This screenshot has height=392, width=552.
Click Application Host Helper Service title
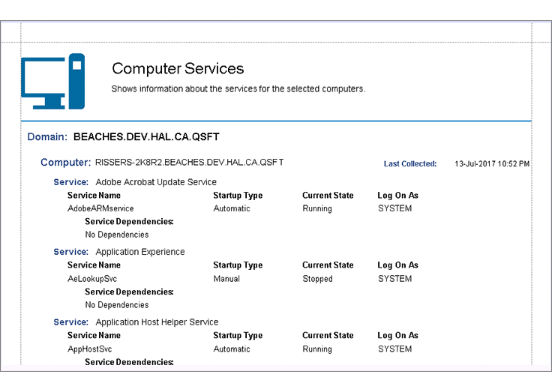coord(157,322)
